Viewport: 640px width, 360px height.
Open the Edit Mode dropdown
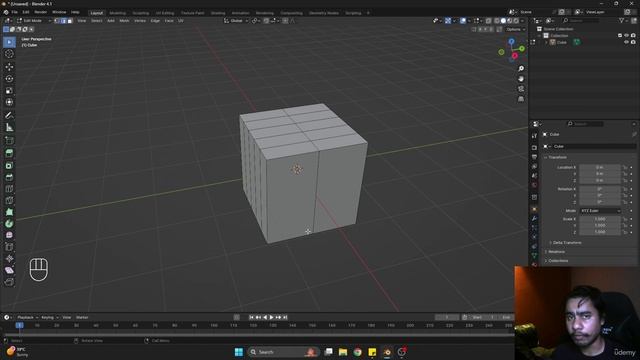coord(33,20)
